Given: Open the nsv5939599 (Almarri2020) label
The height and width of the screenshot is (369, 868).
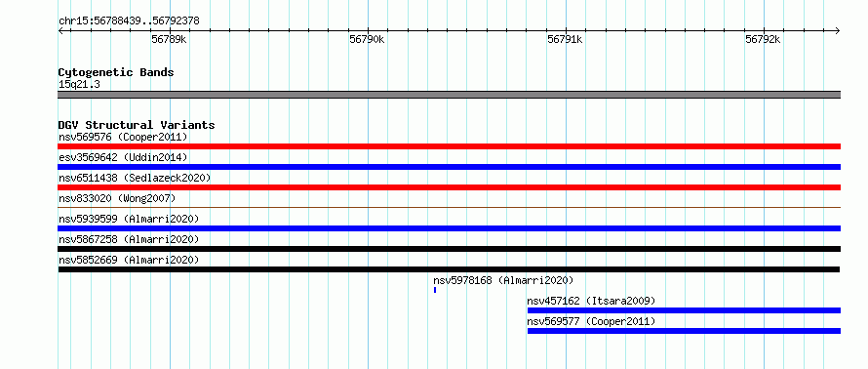Looking at the screenshot, I should 129,219.
